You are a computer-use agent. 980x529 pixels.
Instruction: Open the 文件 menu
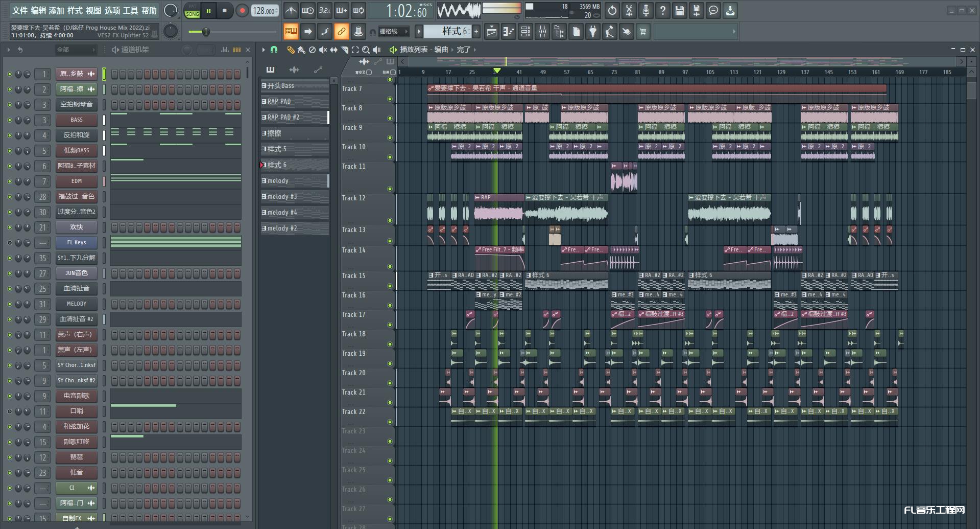tap(20, 10)
